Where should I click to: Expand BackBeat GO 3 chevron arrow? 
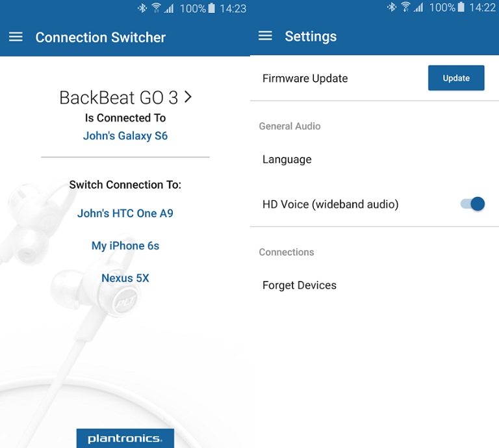pos(188,97)
